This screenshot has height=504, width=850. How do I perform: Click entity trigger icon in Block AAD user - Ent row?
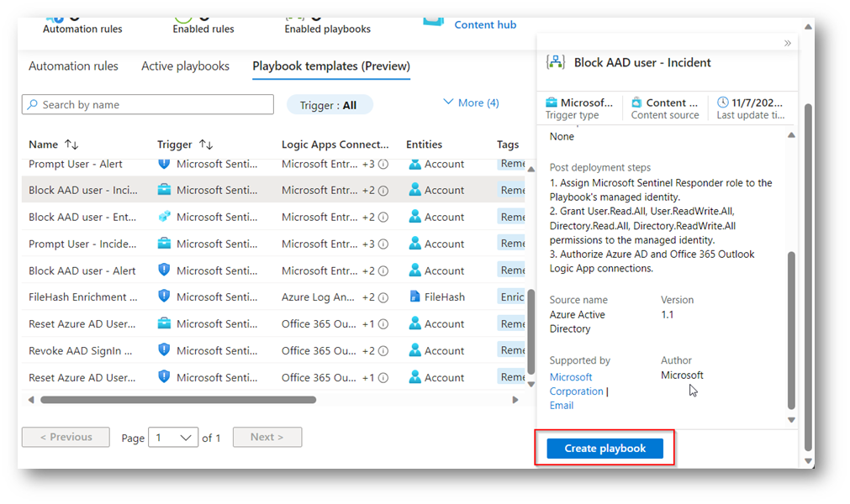pyautogui.click(x=164, y=217)
